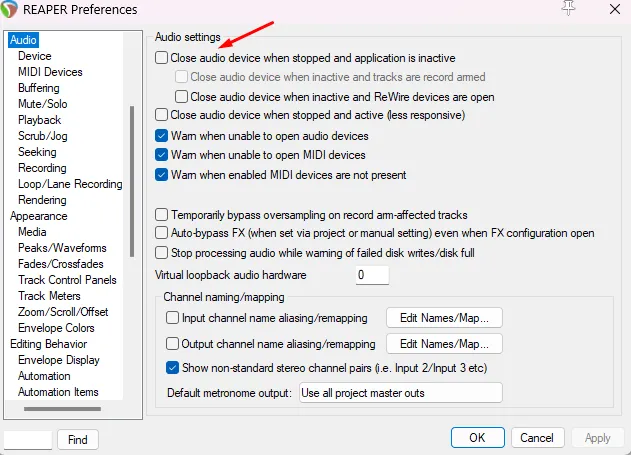Click the OK button

point(478,438)
